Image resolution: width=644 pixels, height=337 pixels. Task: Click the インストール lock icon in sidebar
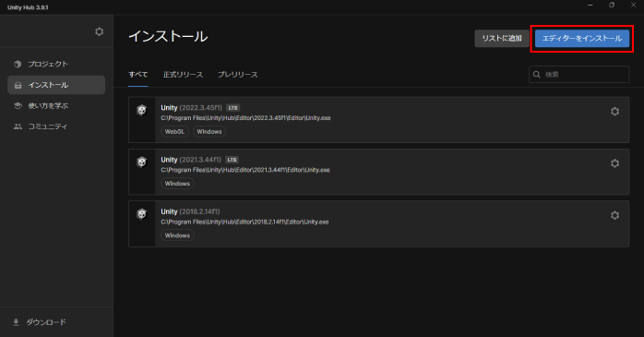click(18, 85)
